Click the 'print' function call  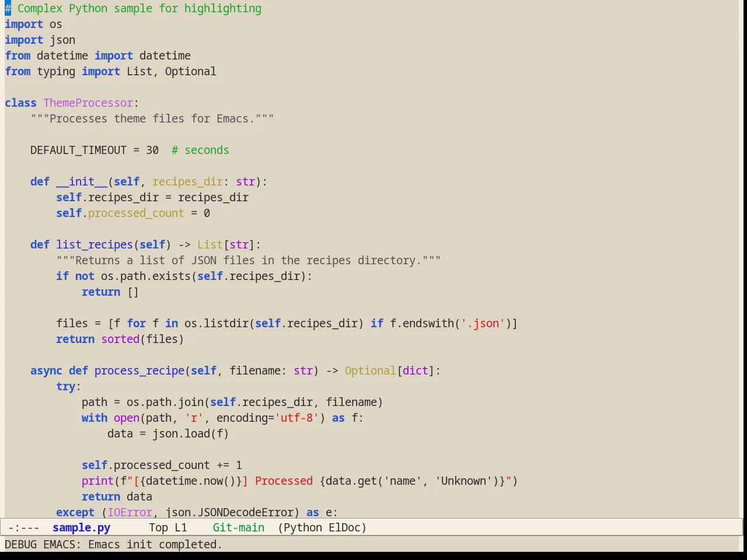[97, 481]
